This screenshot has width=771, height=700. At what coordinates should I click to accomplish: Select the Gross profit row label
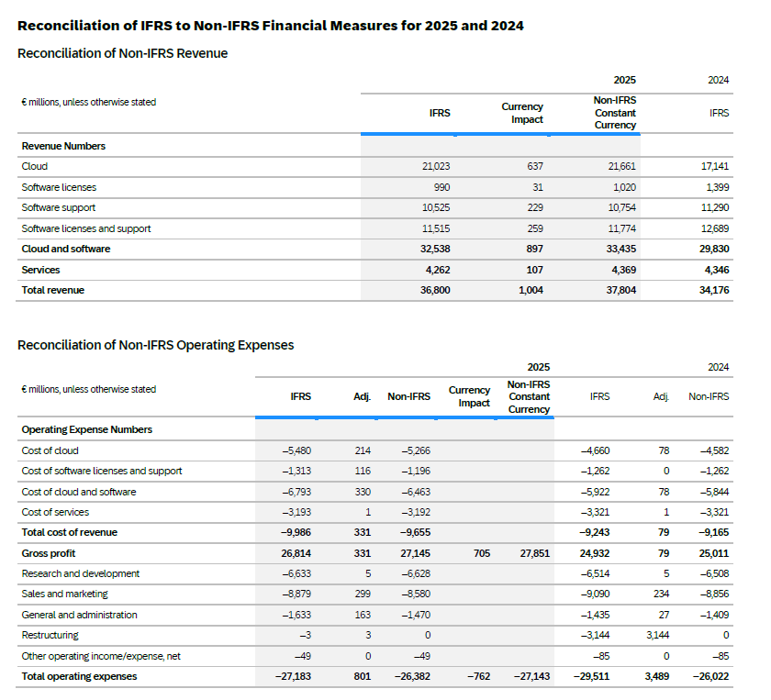(x=49, y=553)
